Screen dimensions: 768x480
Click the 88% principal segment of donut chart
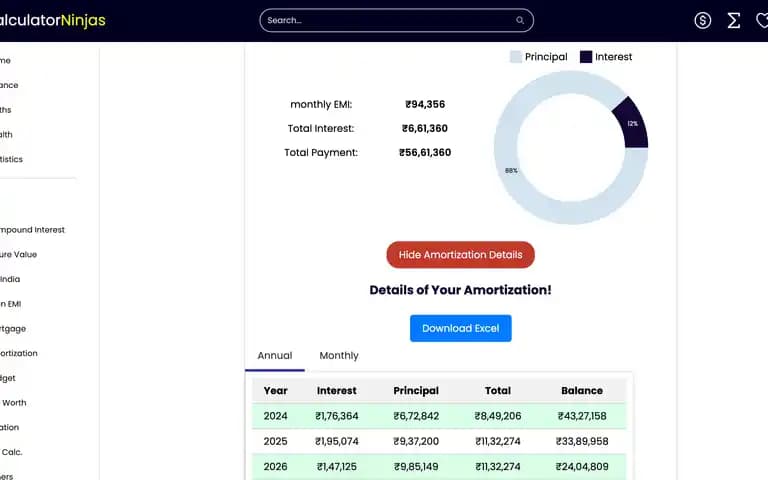tap(511, 170)
